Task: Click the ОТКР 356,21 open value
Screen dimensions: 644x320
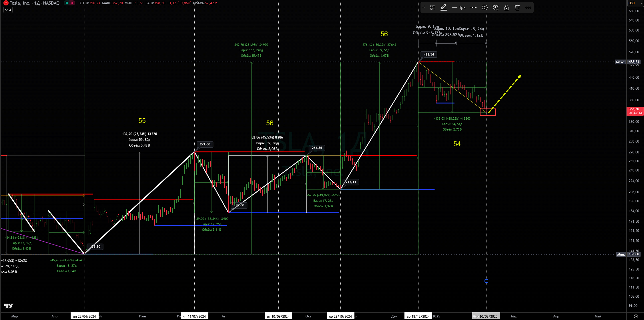Action: coord(90,3)
